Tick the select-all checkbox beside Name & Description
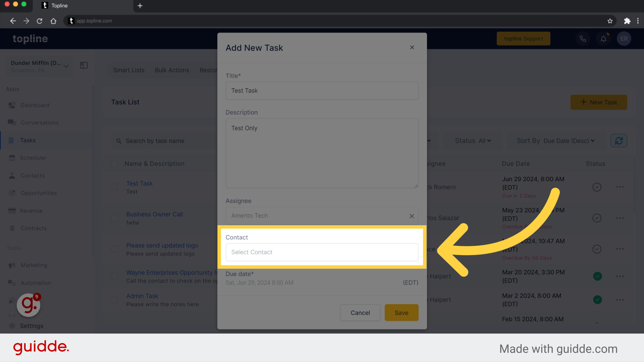 coord(114,164)
